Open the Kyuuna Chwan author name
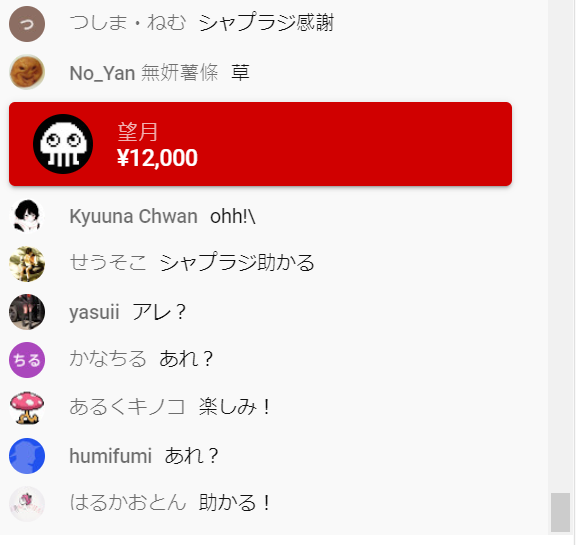Viewport: 576px width, 545px height. [x=133, y=216]
